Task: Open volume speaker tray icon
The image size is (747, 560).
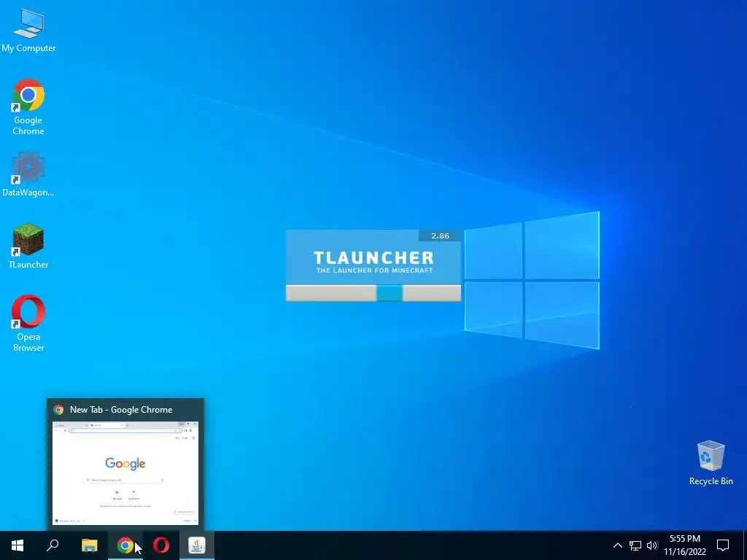Action: pyautogui.click(x=651, y=545)
